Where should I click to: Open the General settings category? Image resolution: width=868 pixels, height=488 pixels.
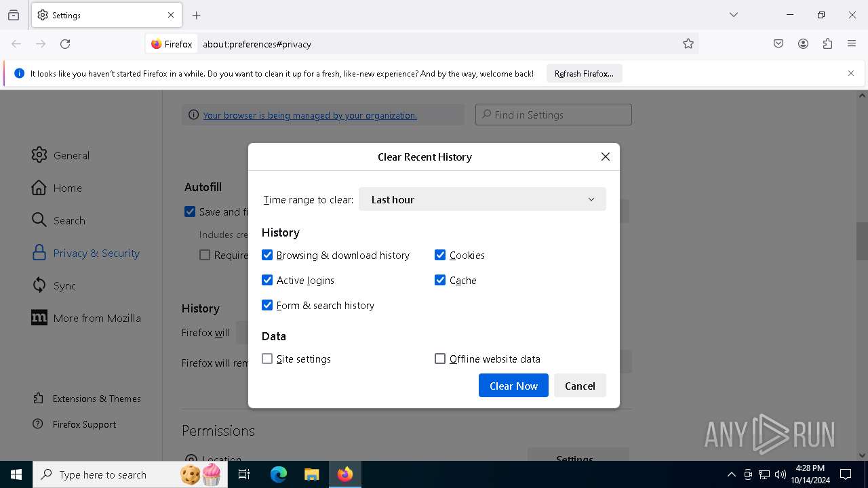[x=60, y=155]
